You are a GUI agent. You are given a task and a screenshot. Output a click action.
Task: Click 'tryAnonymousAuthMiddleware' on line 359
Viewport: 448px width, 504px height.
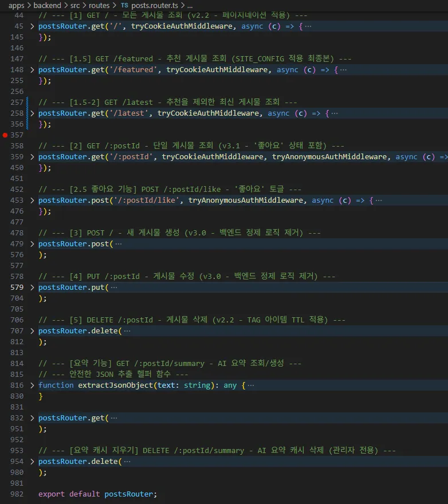329,157
